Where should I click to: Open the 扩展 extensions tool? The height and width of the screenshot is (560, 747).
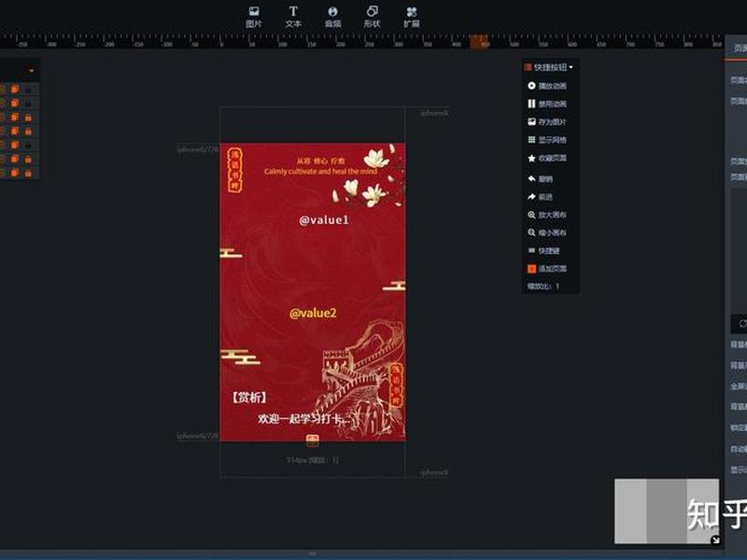point(412,17)
